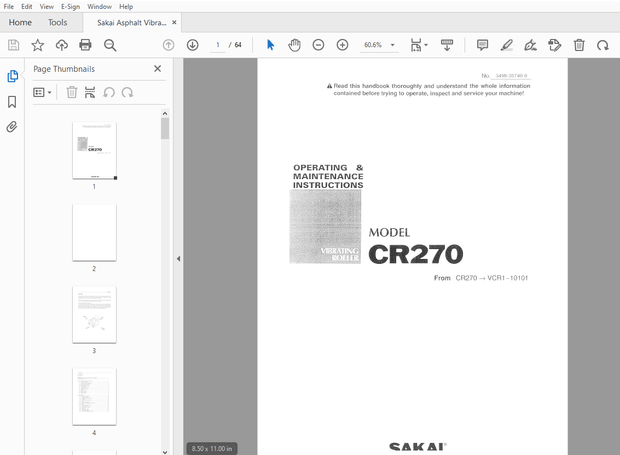
Task: Close the Sakai document tab
Action: pyautogui.click(x=174, y=23)
